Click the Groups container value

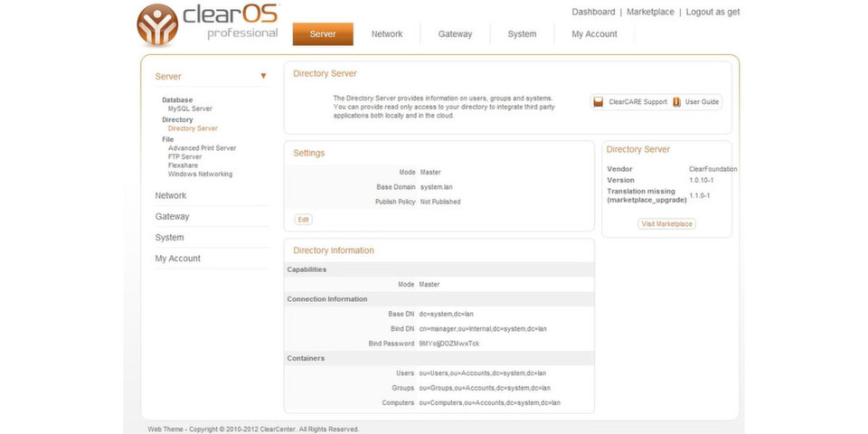click(x=485, y=388)
